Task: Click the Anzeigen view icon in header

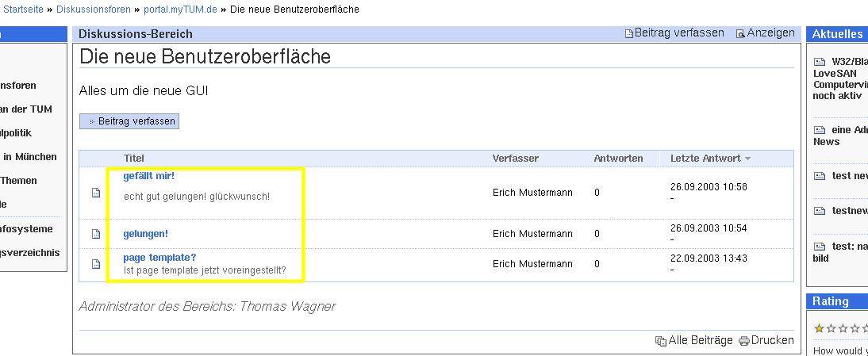Action: 740,34
